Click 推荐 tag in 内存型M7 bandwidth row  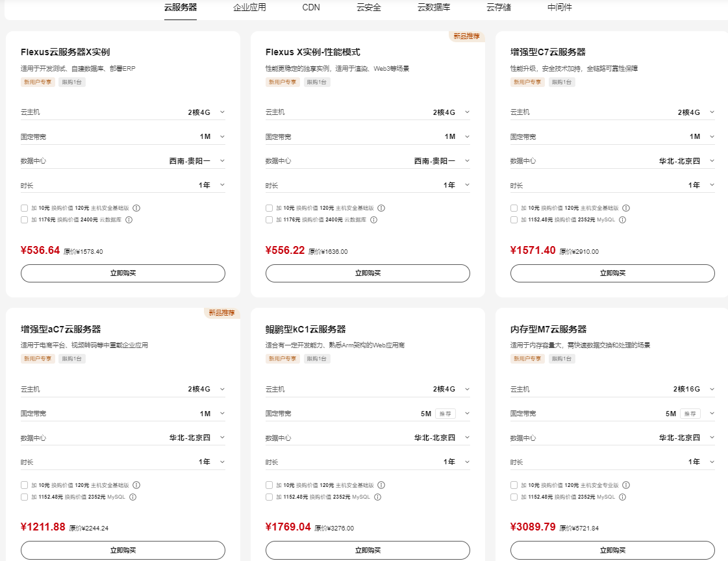690,414
